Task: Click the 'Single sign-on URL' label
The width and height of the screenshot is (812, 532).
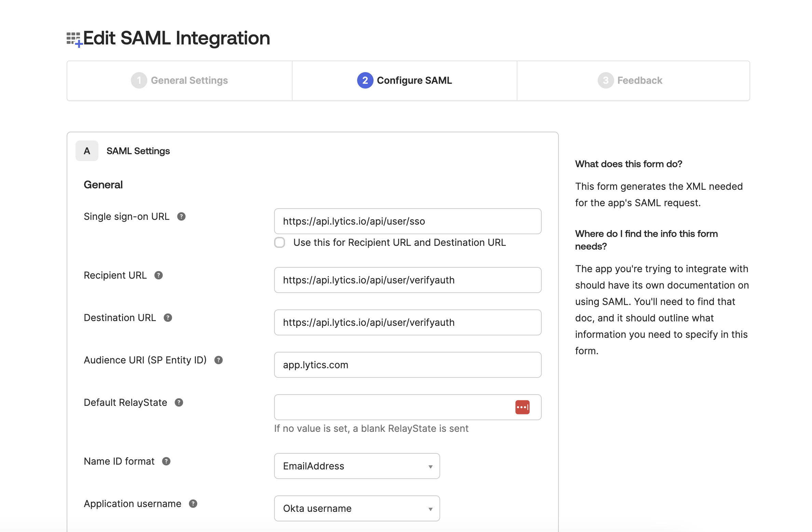Action: pyautogui.click(x=126, y=216)
